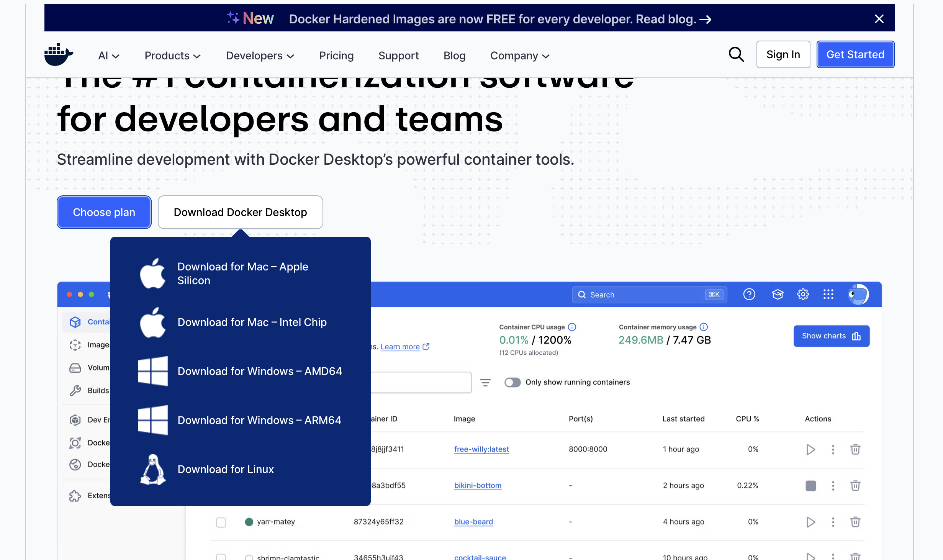Click the Docker whale logo
The image size is (943, 560).
coord(58,55)
